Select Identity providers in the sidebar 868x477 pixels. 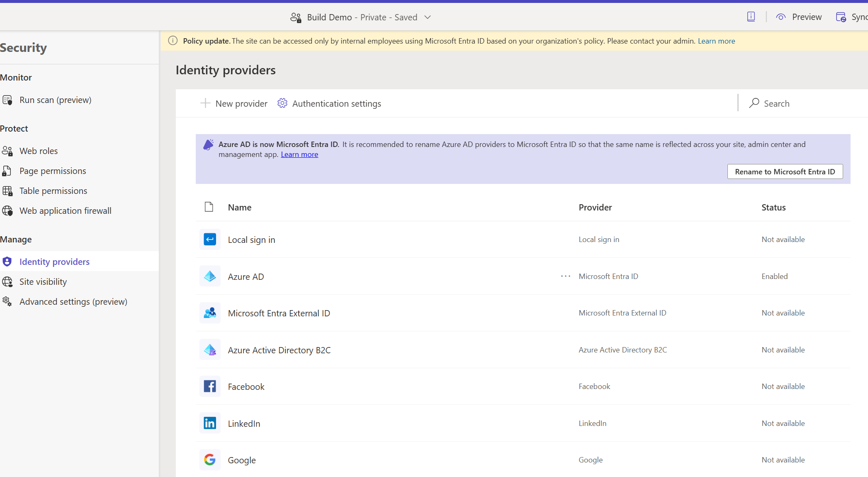point(54,262)
